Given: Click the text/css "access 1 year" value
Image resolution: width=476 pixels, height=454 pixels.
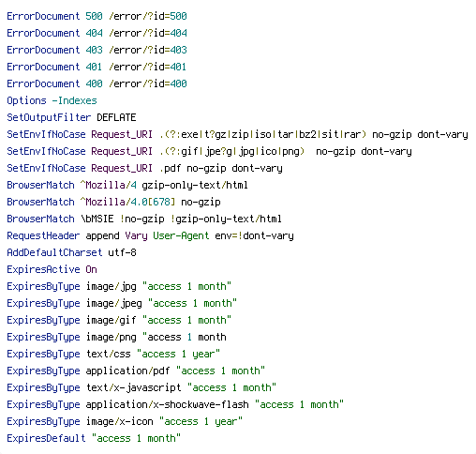Looking at the screenshot, I should coord(178,354).
